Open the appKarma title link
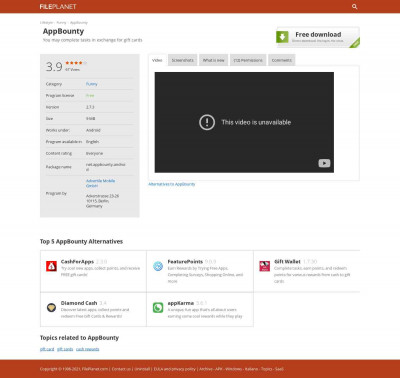400x378 pixels. click(181, 303)
